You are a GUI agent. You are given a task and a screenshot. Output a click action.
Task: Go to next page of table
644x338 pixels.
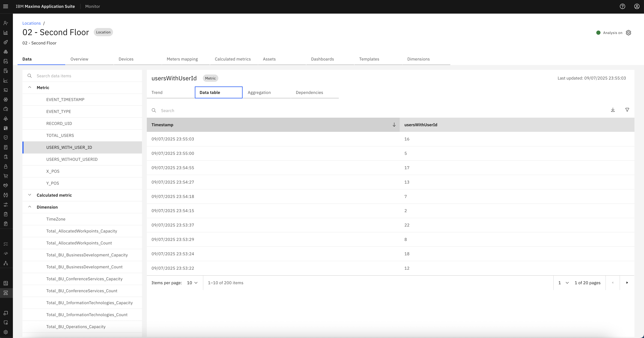(x=627, y=283)
